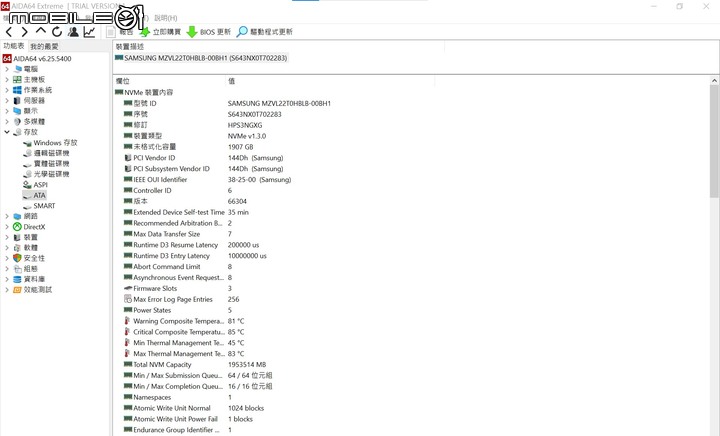Select Critical Composite Temperature row
Image resolution: width=720 pixels, height=436 pixels.
[184, 332]
